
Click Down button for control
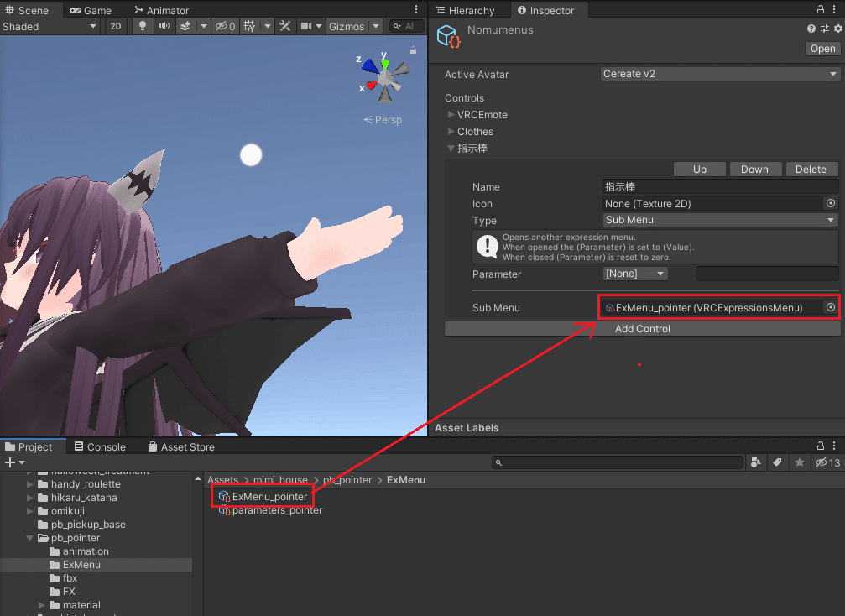pos(754,170)
